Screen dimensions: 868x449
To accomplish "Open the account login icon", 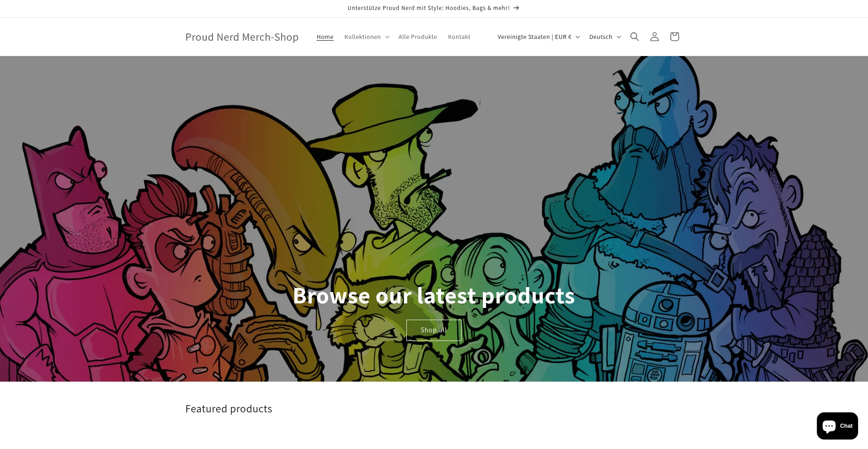I will (x=654, y=37).
